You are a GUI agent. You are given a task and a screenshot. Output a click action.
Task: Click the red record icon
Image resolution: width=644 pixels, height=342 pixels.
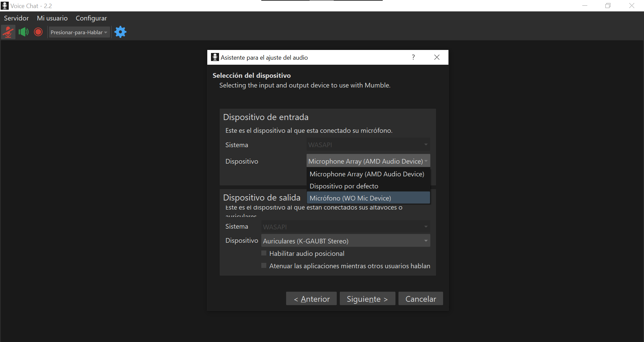[38, 32]
